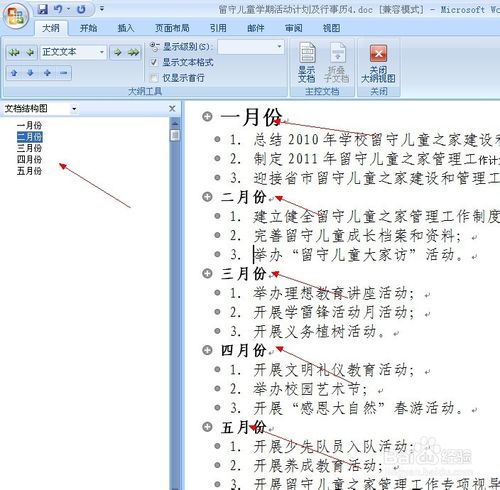
Task: Expand the 三月份 heading plus marker
Action: [x=207, y=273]
